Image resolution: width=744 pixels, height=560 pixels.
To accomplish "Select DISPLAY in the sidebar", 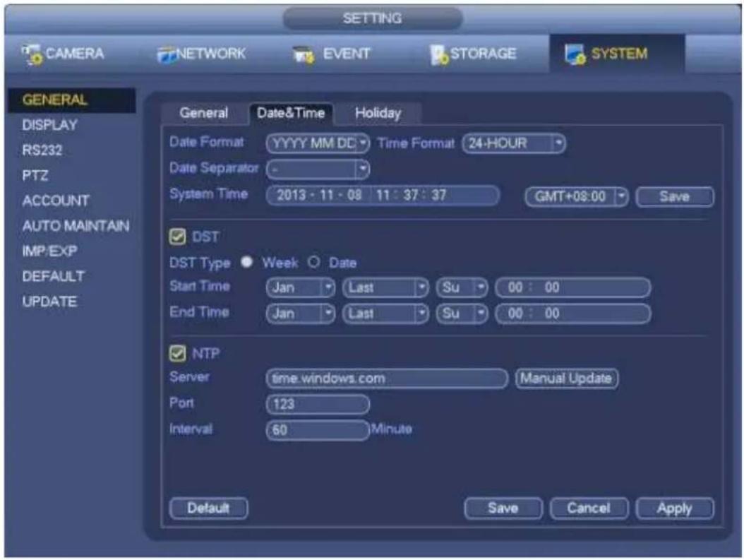I will coord(50,125).
